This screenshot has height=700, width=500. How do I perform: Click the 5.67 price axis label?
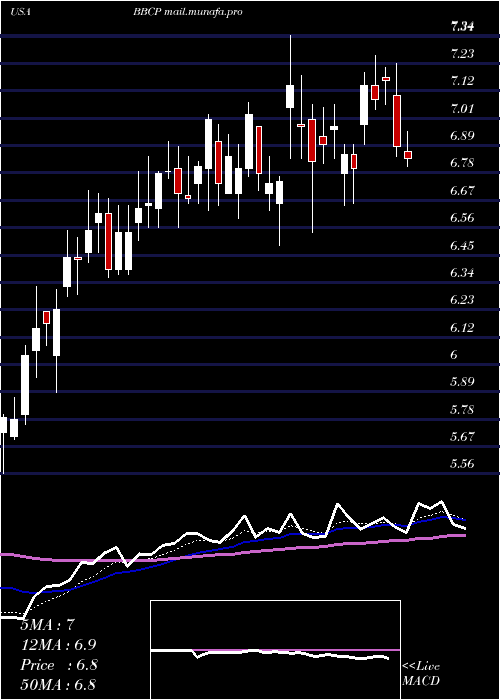(x=462, y=437)
